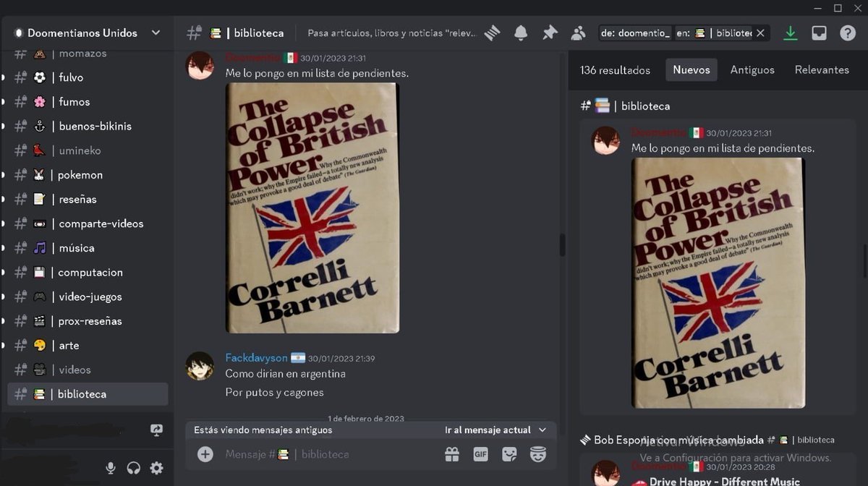Open user settings gear icon
The height and width of the screenshot is (486, 868).
point(156,468)
